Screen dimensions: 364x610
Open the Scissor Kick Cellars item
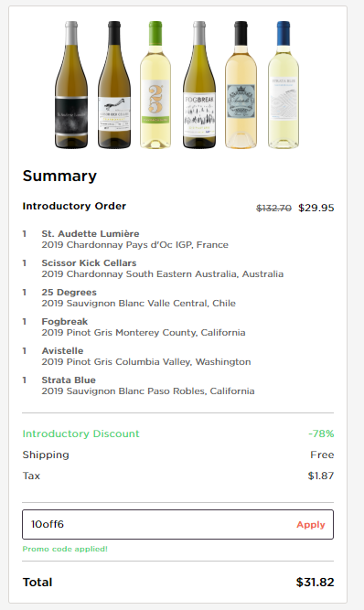point(89,263)
